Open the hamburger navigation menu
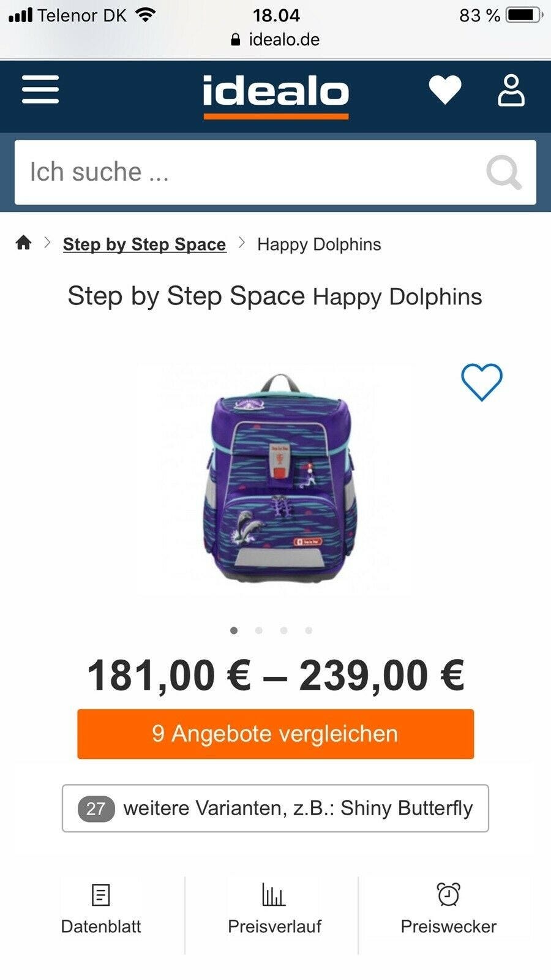 40,90
